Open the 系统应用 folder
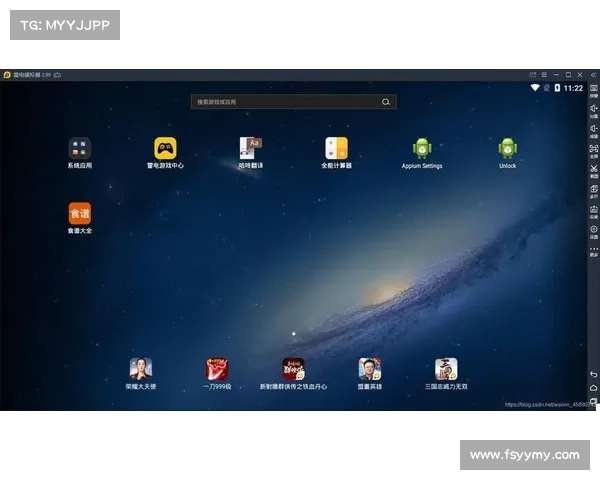 point(80,149)
